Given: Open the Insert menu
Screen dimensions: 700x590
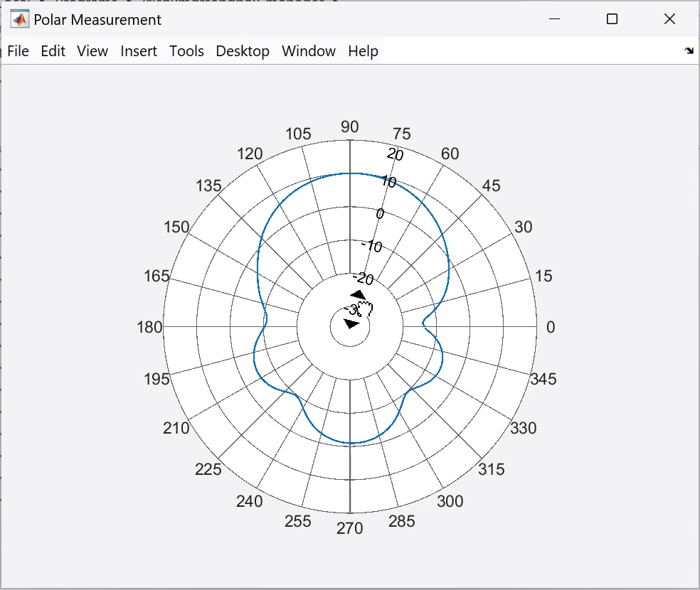Looking at the screenshot, I should (139, 51).
